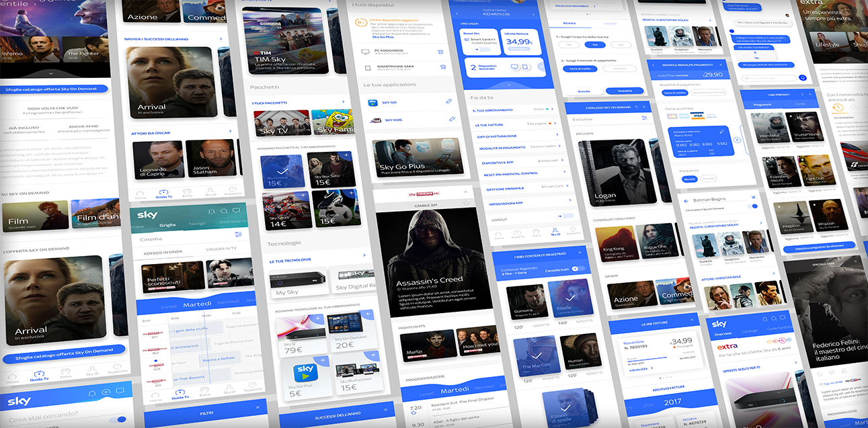Switch to Canali tab in I miei preferiti

click(x=801, y=103)
